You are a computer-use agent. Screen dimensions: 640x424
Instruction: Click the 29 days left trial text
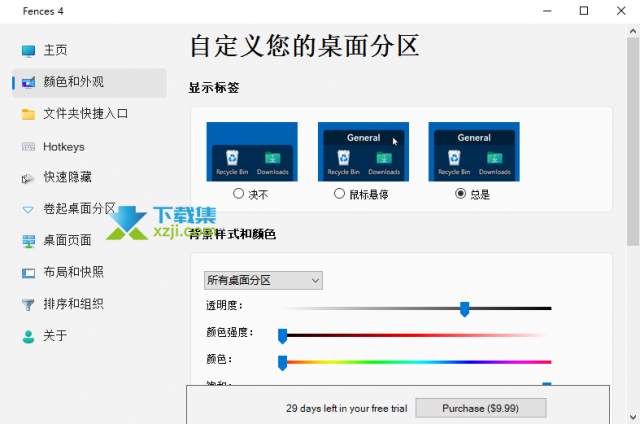347,408
